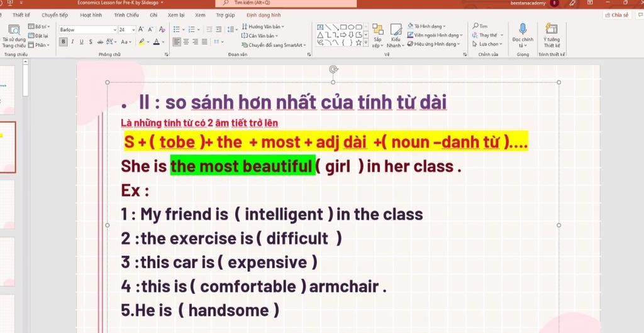Image resolution: width=644 pixels, height=333 pixels.
Task: Select the text box shape icon
Action: pyautogui.click(x=320, y=27)
